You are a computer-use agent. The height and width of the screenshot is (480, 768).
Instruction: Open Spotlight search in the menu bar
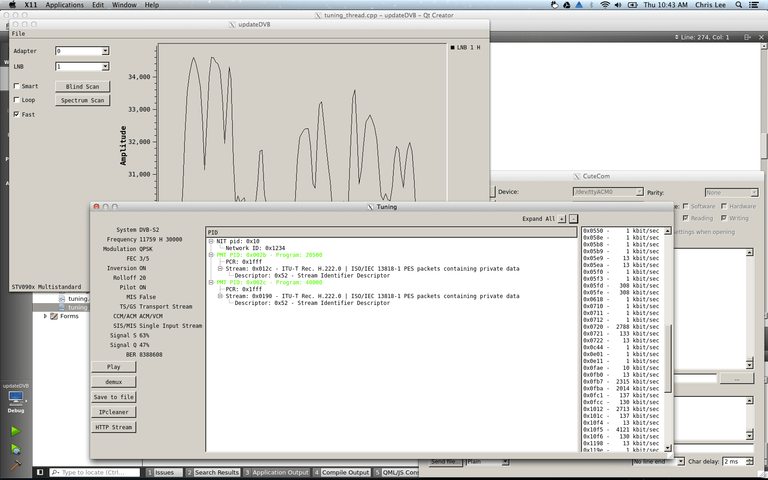click(739, 5)
